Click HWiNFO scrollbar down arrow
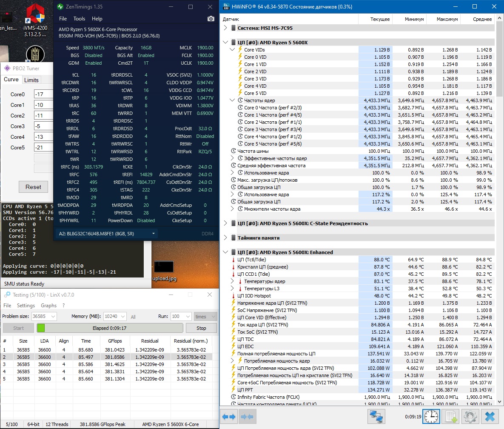 [x=499, y=401]
